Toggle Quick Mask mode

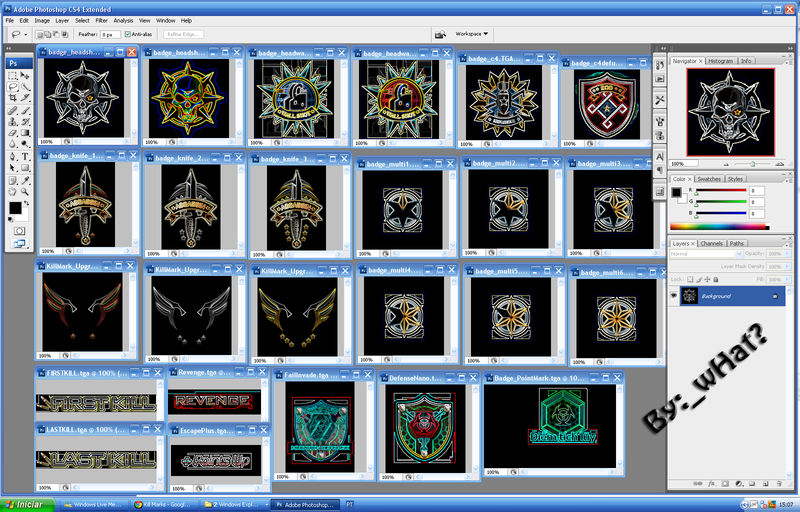click(19, 231)
